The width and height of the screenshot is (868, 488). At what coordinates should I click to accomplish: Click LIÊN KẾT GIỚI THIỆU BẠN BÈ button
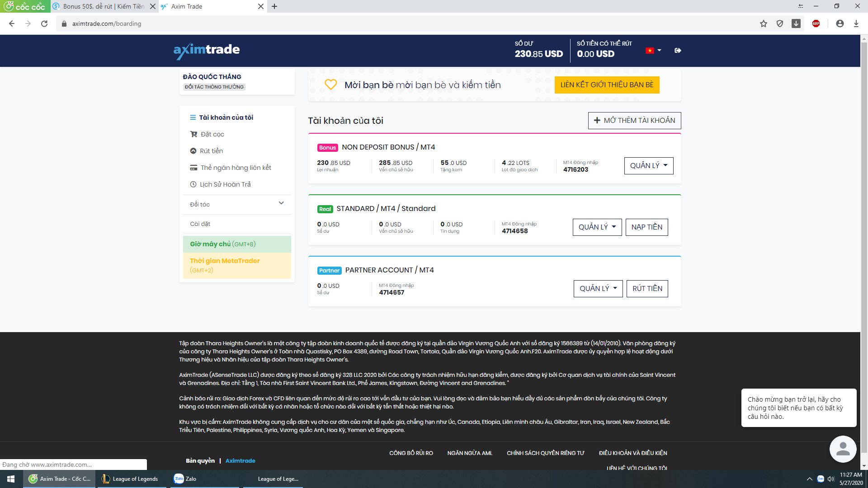pyautogui.click(x=607, y=85)
